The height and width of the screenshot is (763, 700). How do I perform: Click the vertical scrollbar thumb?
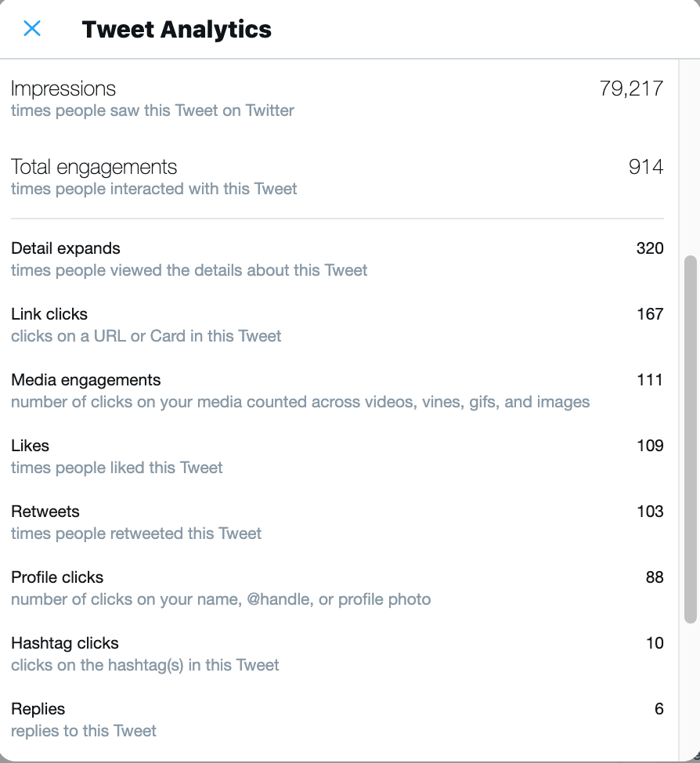click(x=690, y=439)
